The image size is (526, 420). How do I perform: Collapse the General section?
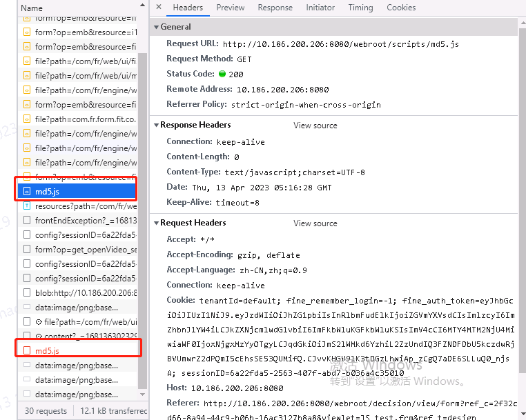pyautogui.click(x=156, y=27)
